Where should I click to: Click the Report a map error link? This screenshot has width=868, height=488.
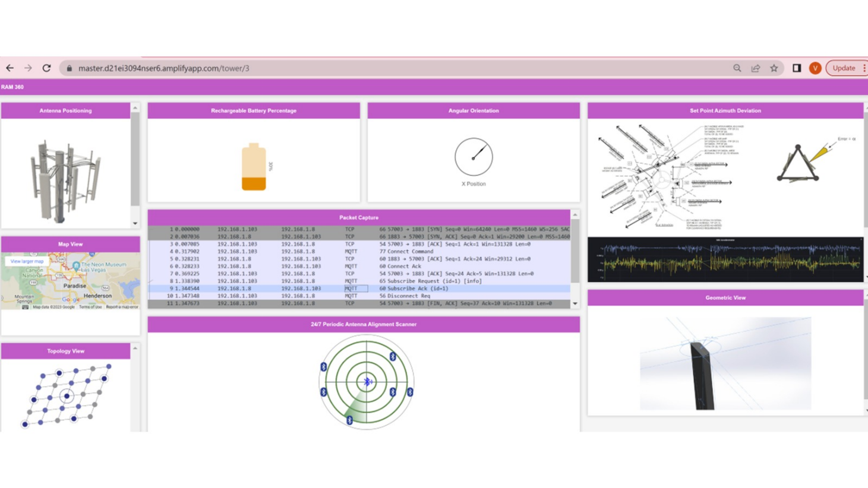122,307
